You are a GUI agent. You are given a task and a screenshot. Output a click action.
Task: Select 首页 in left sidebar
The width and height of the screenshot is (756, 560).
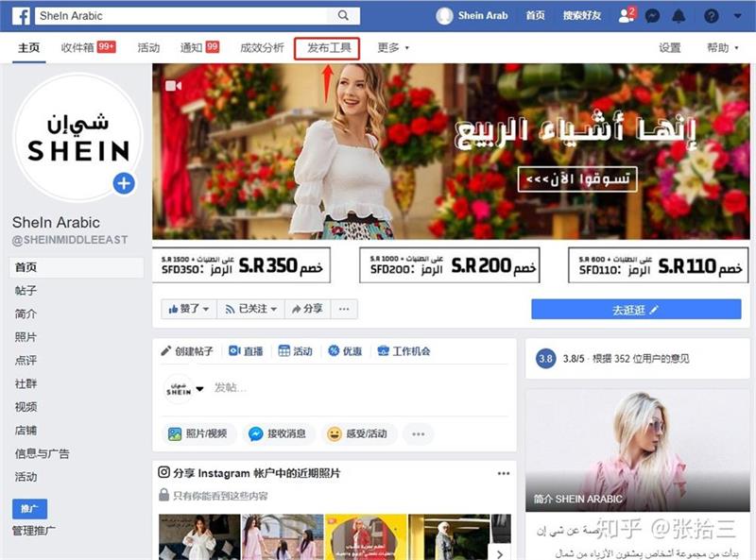77,267
